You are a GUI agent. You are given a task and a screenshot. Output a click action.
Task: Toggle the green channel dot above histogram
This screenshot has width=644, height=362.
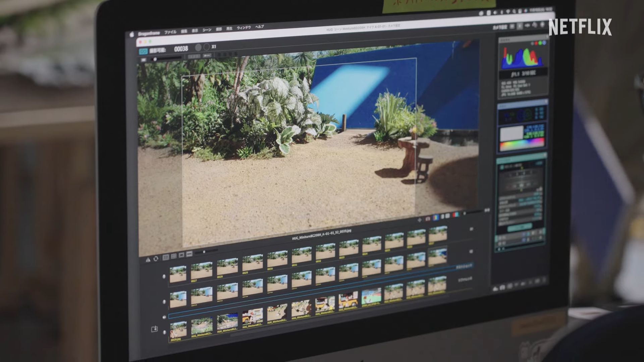click(540, 43)
